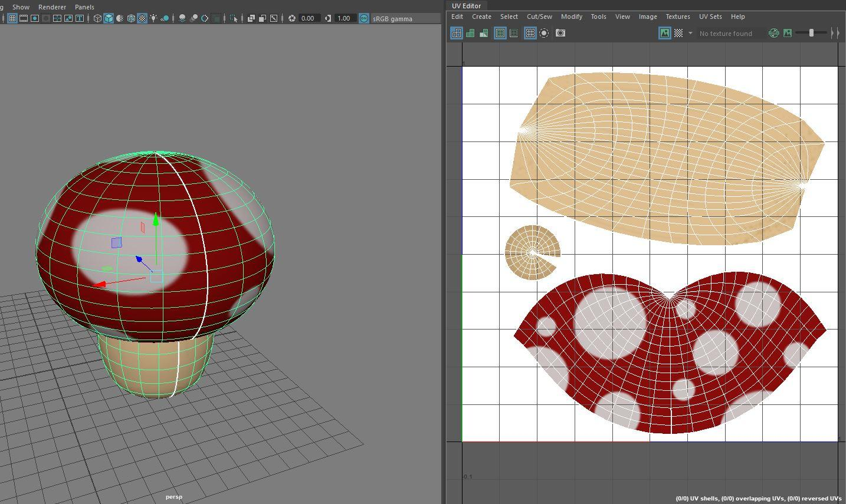846x504 pixels.
Task: Click the wireframe cube icon in viewport toolbar
Action: (x=97, y=18)
